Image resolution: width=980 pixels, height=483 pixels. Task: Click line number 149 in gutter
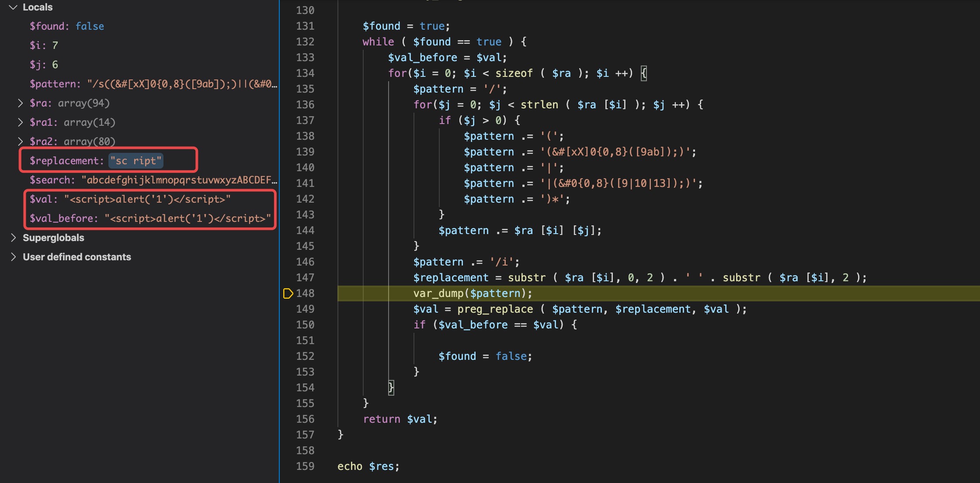pyautogui.click(x=305, y=309)
